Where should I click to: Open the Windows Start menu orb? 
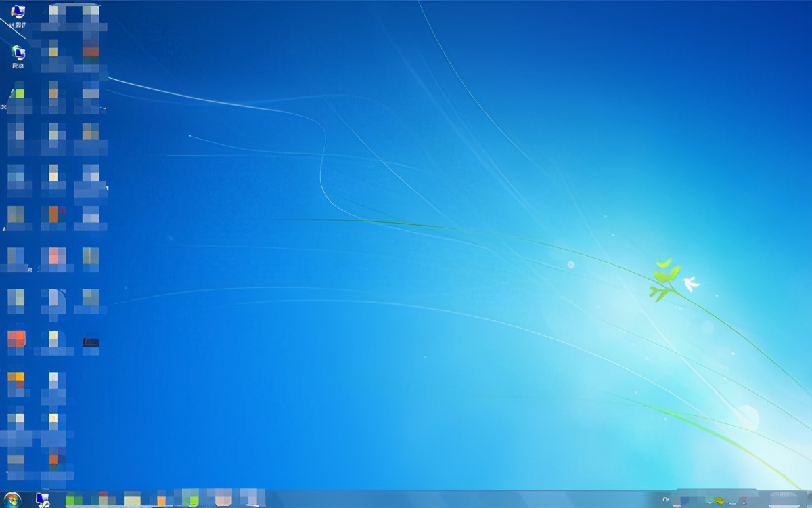point(12,500)
